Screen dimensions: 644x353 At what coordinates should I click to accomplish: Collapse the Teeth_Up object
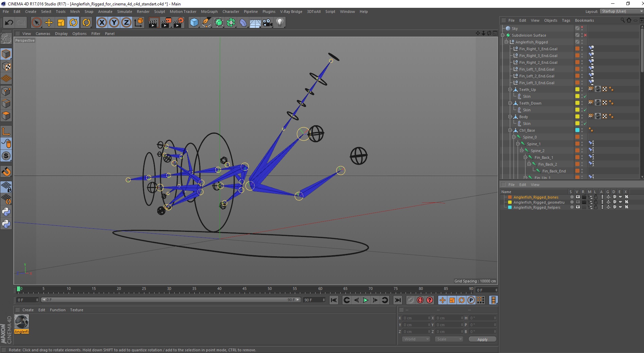pos(510,90)
